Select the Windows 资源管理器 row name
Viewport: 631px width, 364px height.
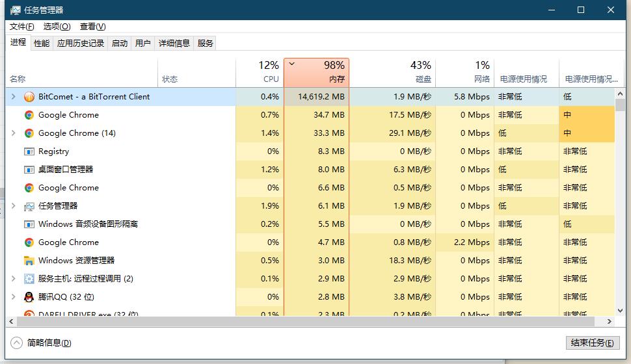pos(77,261)
